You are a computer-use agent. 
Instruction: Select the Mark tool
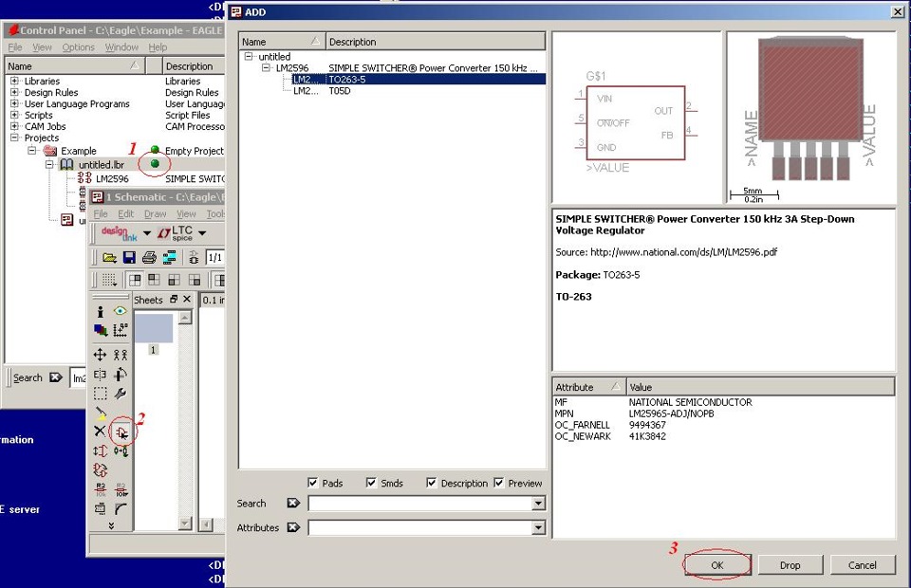(x=120, y=330)
